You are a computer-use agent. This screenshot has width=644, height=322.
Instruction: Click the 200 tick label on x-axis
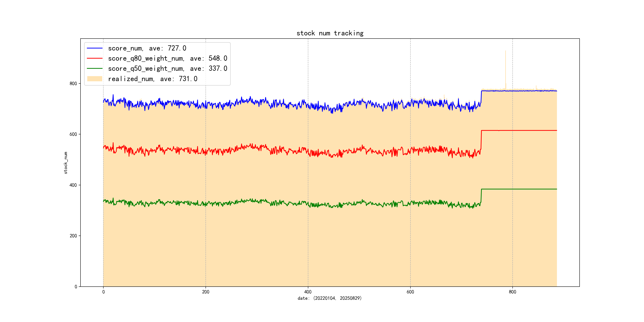[206, 292]
